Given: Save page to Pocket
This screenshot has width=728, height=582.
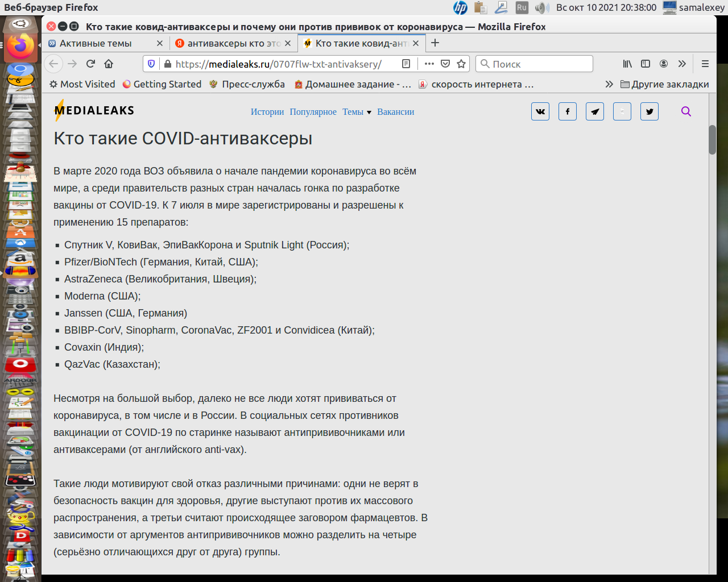Looking at the screenshot, I should (x=445, y=64).
